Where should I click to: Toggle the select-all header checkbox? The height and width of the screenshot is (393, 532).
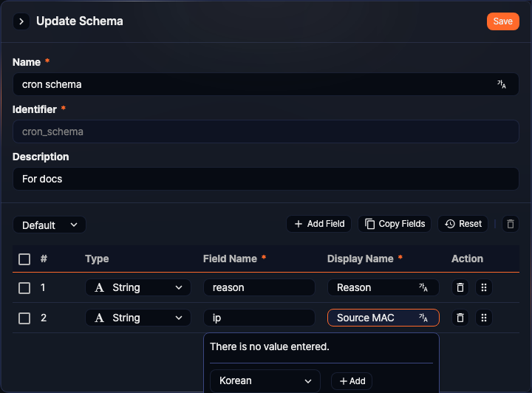pos(24,259)
